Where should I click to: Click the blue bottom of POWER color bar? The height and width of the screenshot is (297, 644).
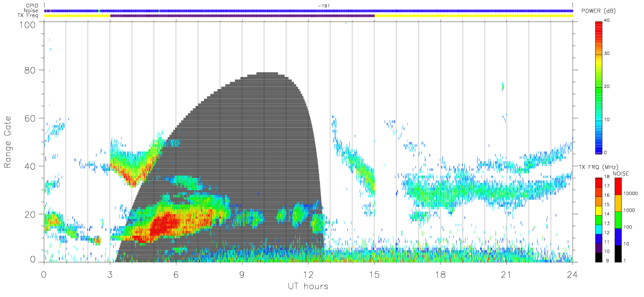[x=599, y=147]
